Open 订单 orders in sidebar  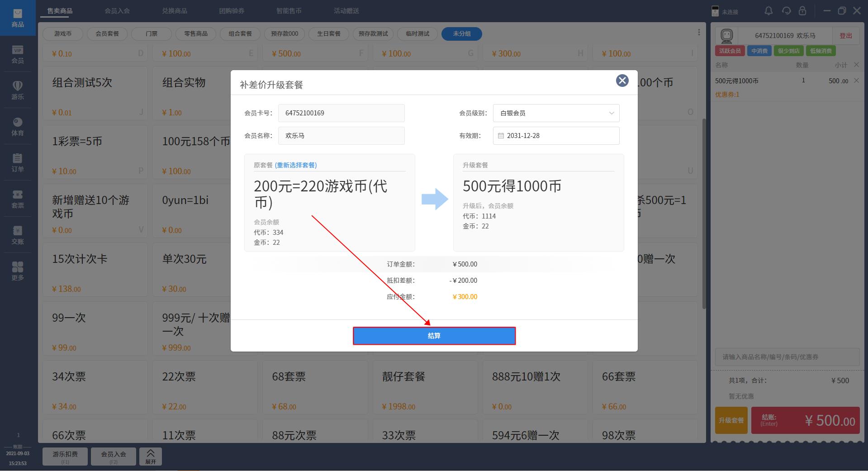[x=18, y=163]
